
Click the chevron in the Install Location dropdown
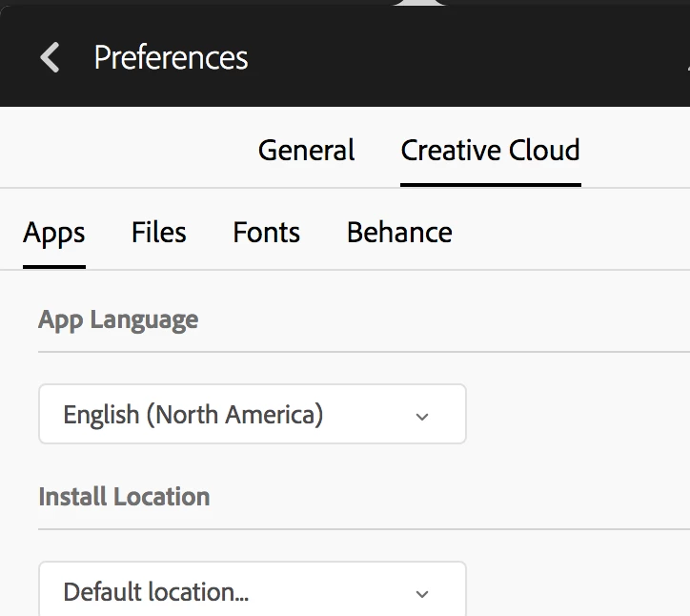coord(423,594)
